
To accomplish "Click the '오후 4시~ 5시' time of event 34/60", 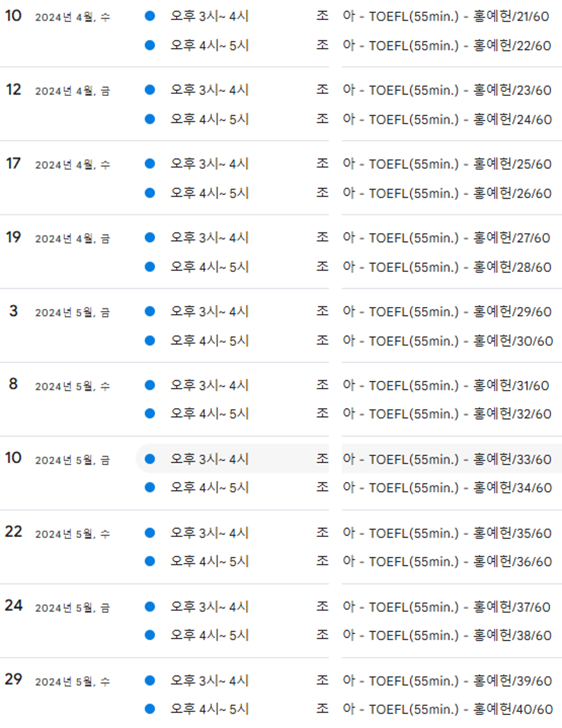I will 210,488.
